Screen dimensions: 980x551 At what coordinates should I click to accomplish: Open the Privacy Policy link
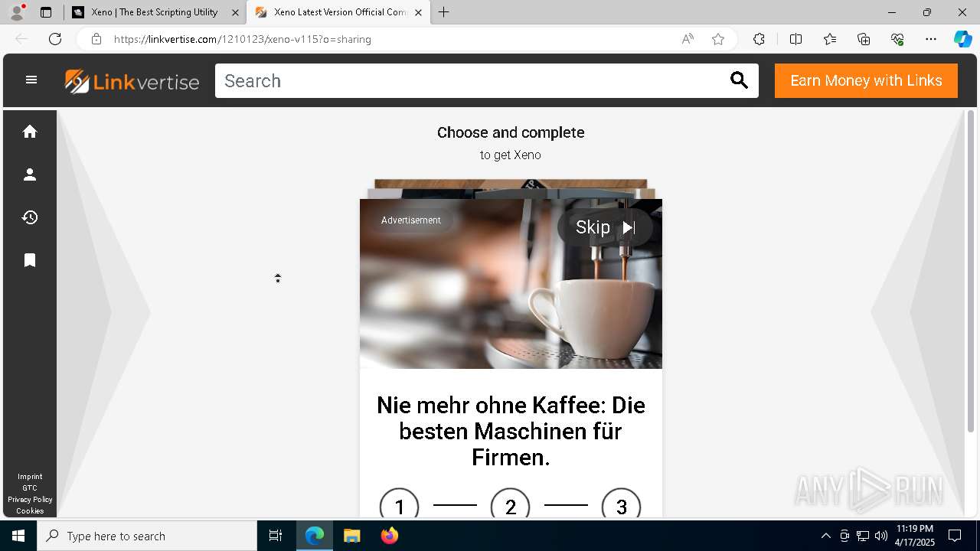click(30, 500)
